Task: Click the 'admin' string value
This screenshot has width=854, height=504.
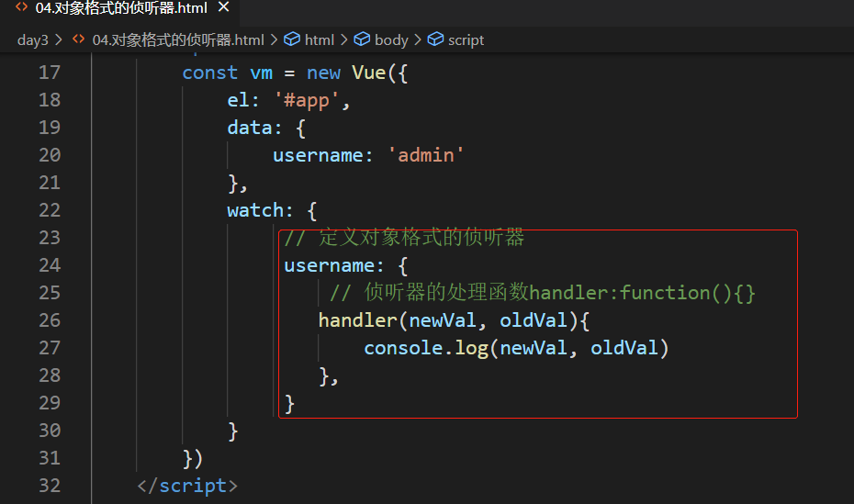Action: 426,156
